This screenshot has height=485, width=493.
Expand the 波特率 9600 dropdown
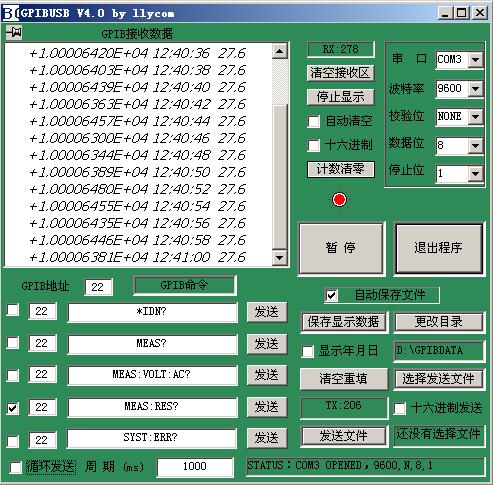click(x=475, y=89)
